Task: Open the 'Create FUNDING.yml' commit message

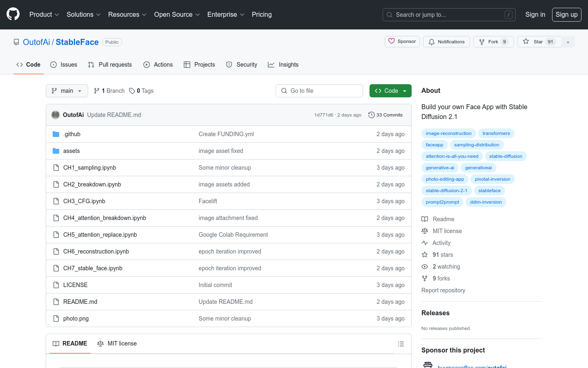Action: point(226,134)
